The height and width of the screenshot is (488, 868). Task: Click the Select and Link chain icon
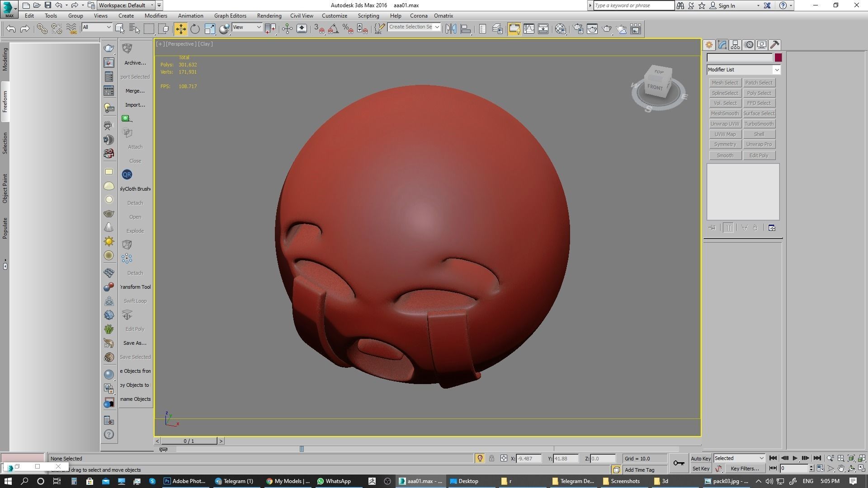(42, 29)
